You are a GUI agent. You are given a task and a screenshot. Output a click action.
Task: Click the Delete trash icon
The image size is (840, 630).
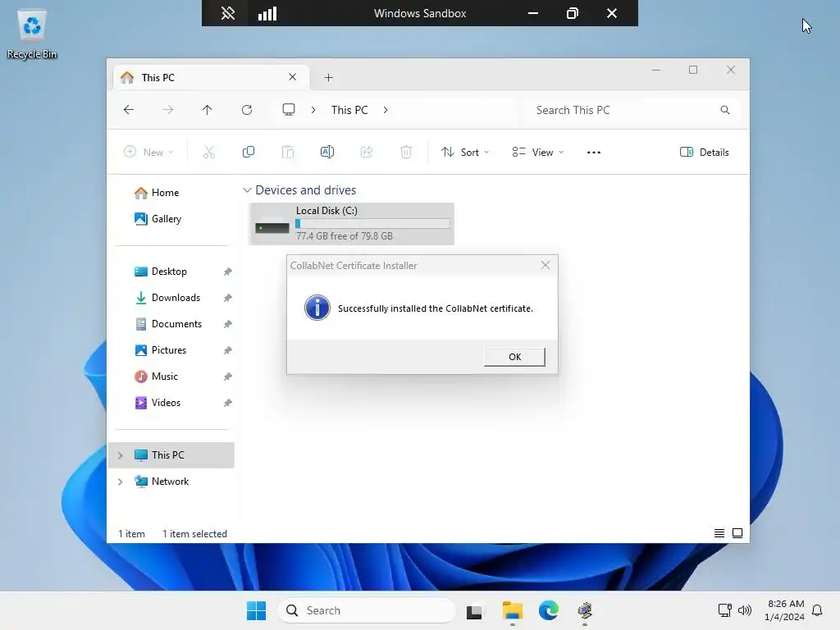[x=406, y=152]
